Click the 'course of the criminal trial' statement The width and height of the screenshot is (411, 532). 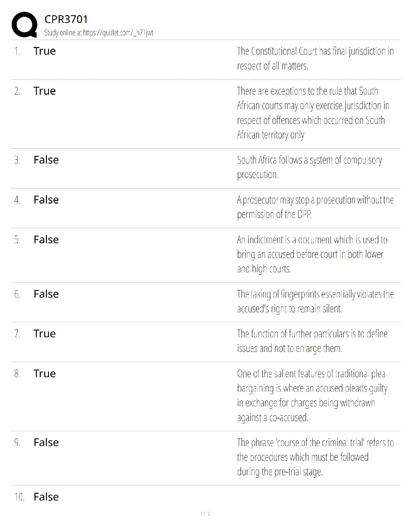pyautogui.click(x=315, y=457)
